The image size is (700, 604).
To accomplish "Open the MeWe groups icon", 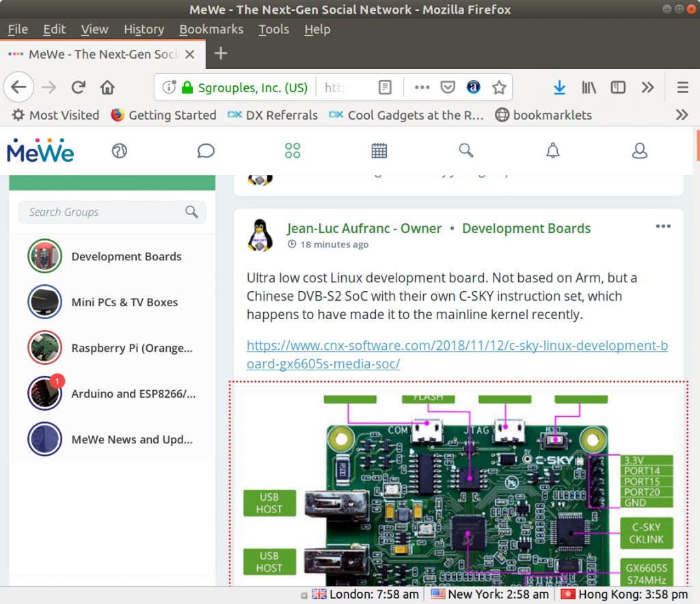I will coord(293,150).
